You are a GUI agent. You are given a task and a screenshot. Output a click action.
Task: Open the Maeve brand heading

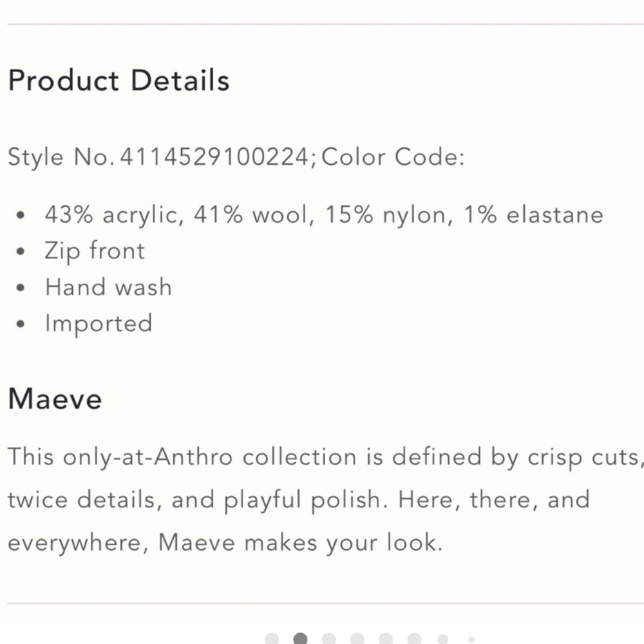point(55,399)
